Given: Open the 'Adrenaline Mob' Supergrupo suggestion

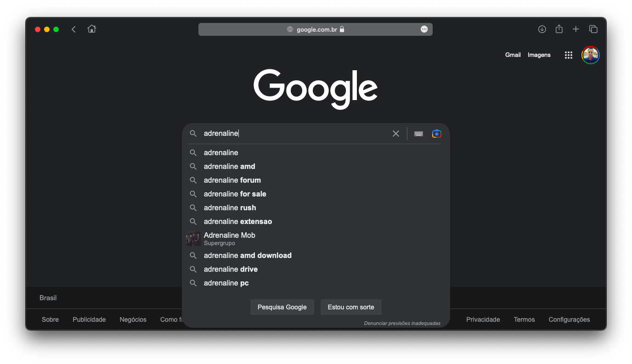Looking at the screenshot, I should pos(316,239).
